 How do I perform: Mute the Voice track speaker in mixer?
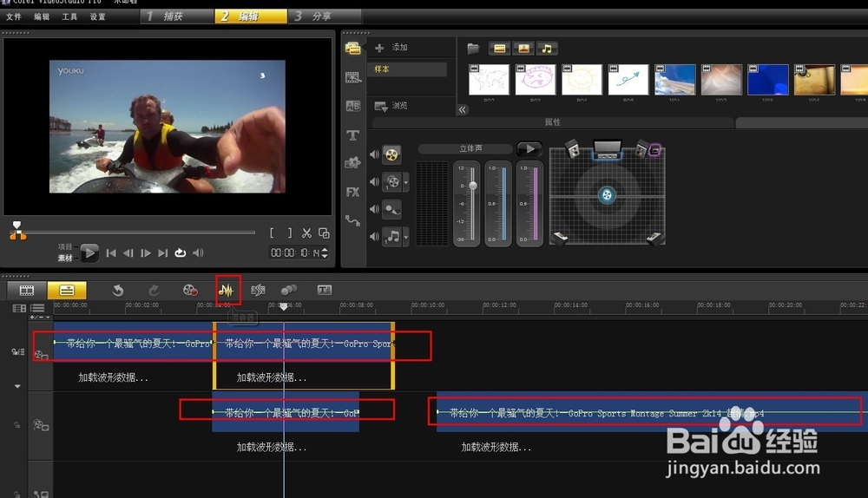click(x=374, y=209)
